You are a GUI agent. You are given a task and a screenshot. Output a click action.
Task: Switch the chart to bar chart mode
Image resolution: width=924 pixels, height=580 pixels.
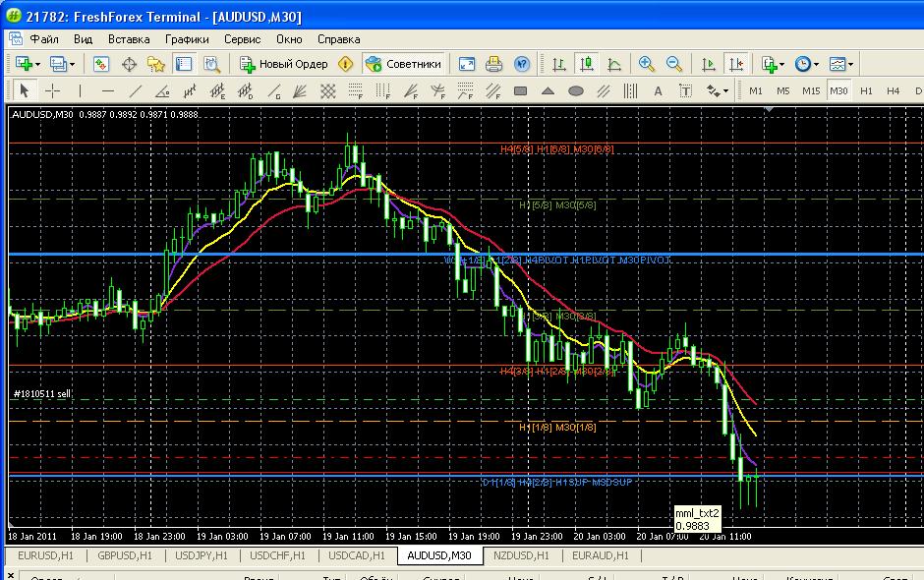559,64
